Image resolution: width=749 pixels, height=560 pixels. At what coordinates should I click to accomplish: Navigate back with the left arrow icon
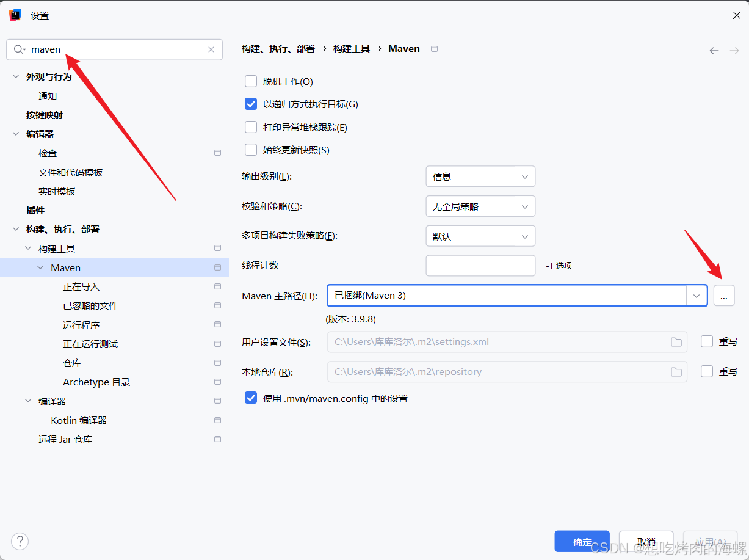coord(714,51)
